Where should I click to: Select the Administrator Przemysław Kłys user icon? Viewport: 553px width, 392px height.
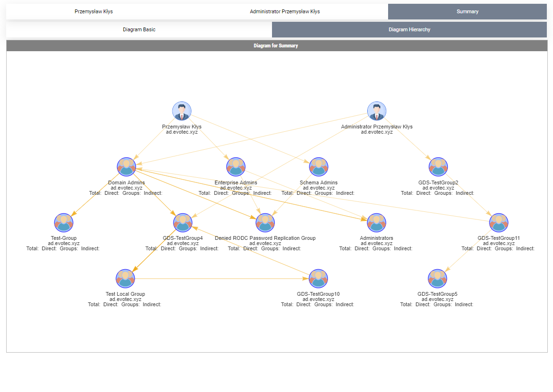tap(377, 111)
